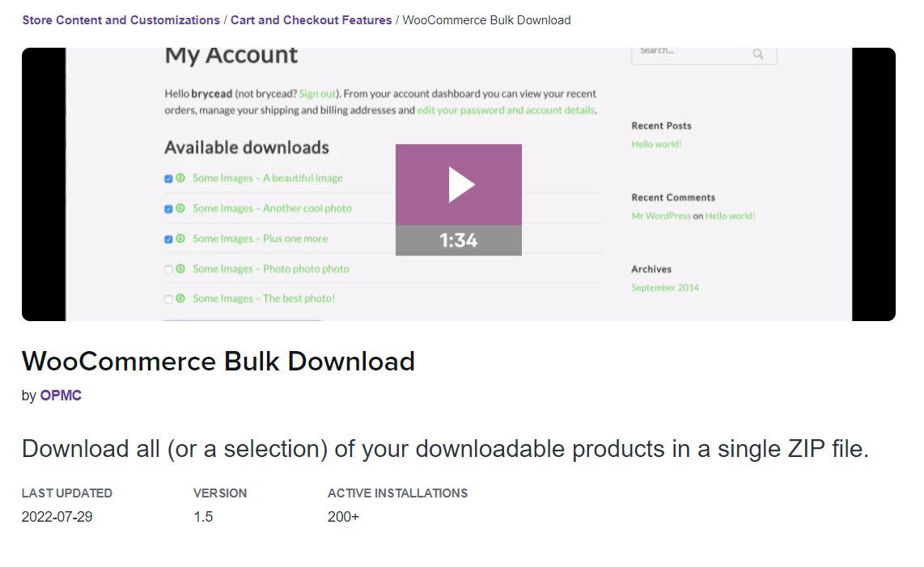Open Hello world! link in Recent Comments

(x=730, y=216)
